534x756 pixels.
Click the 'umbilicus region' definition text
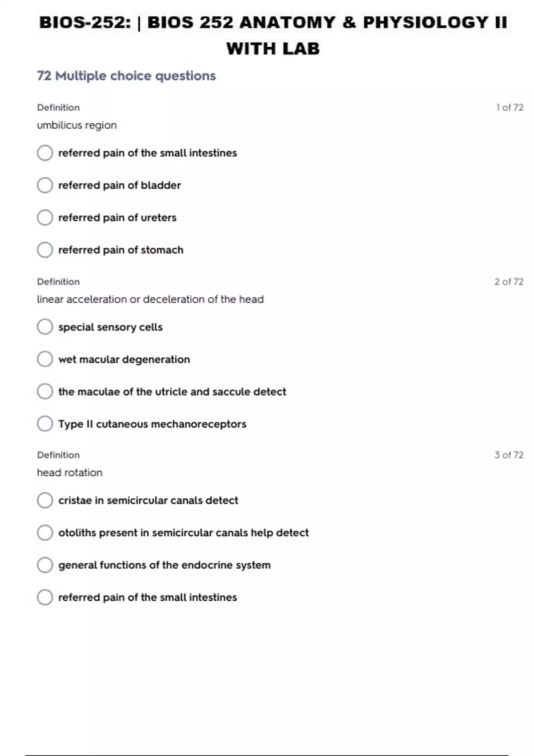pos(77,125)
